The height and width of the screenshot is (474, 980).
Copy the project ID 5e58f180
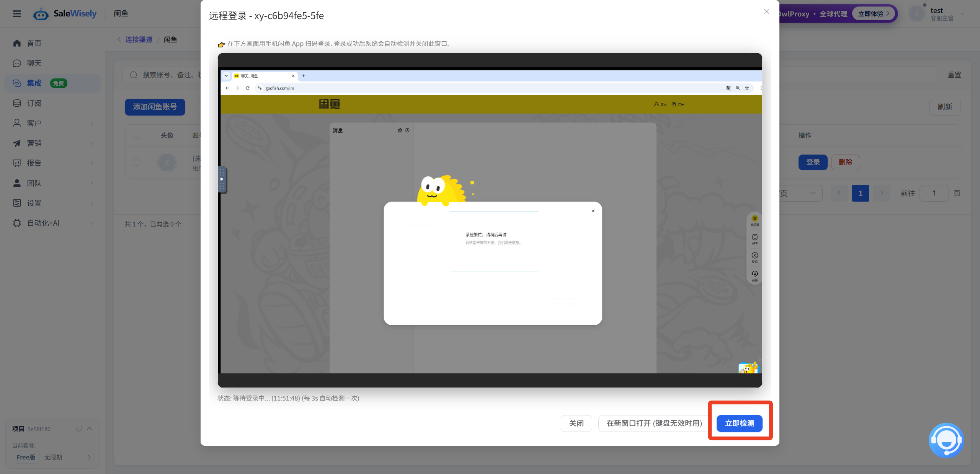(79, 428)
